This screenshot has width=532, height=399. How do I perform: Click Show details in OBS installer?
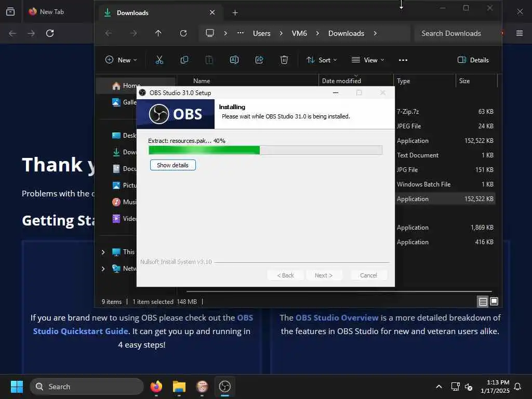(x=172, y=165)
